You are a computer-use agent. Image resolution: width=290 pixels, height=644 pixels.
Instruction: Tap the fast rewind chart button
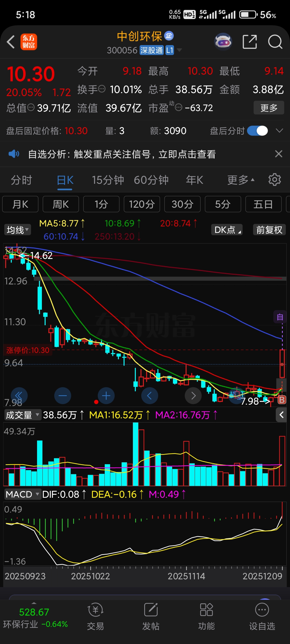point(19,396)
